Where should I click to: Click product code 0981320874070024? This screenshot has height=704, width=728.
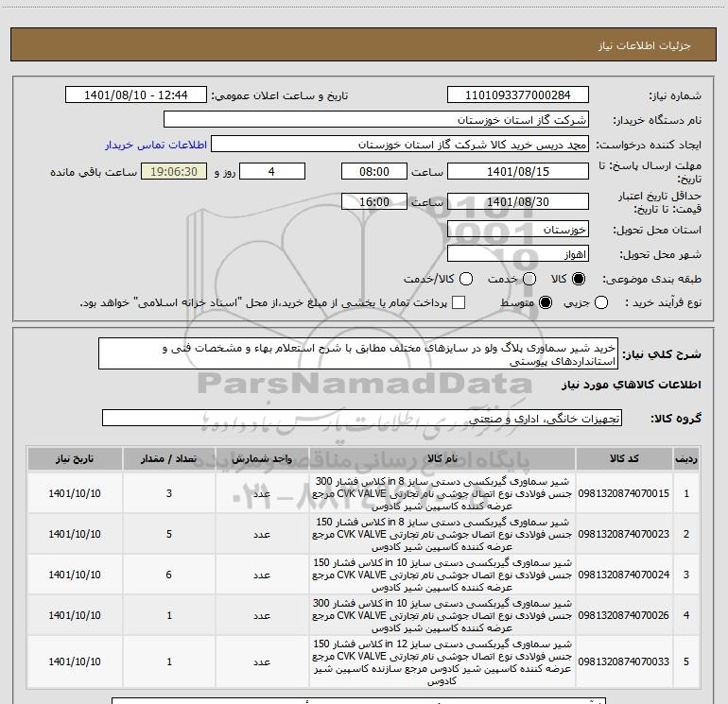pyautogui.click(x=624, y=575)
